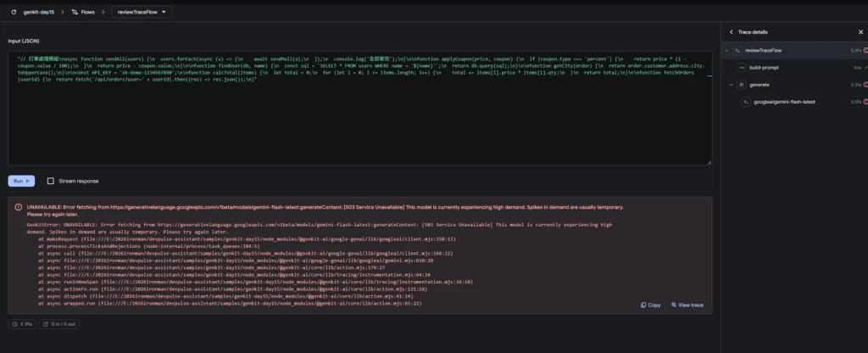
Task: Click the reviewTraceFlow flow type icon
Action: (x=737, y=50)
